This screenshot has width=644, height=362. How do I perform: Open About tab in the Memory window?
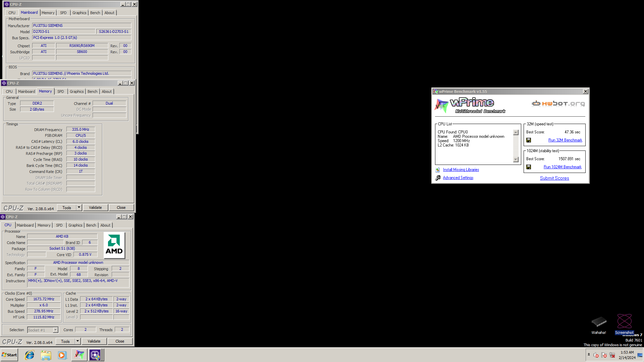[x=107, y=92]
